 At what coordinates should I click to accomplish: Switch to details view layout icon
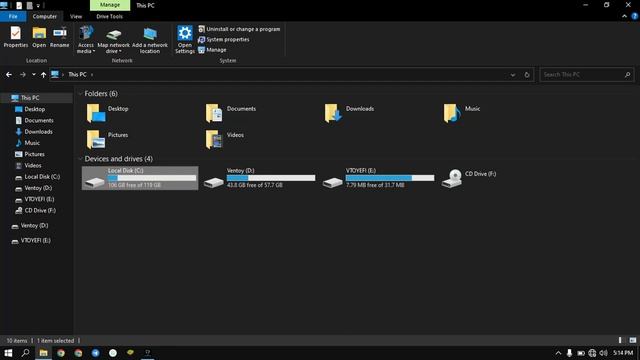[620, 340]
